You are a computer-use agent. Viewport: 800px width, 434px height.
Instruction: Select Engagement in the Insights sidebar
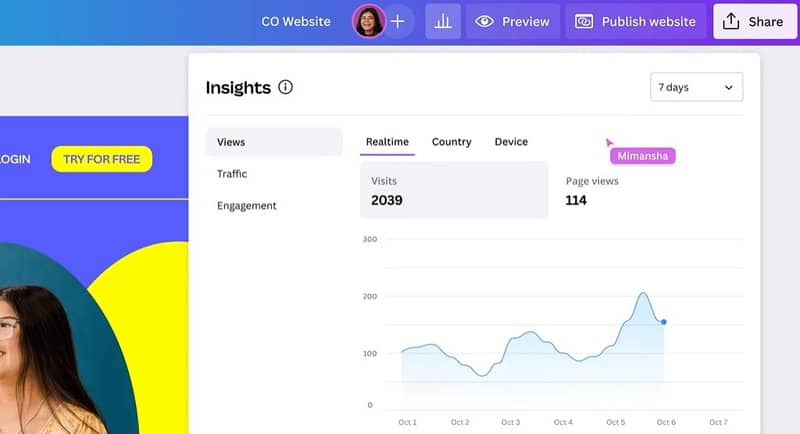[x=246, y=206]
